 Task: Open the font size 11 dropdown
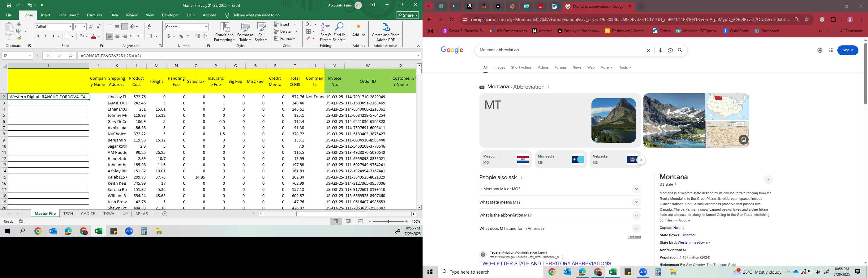(84, 27)
